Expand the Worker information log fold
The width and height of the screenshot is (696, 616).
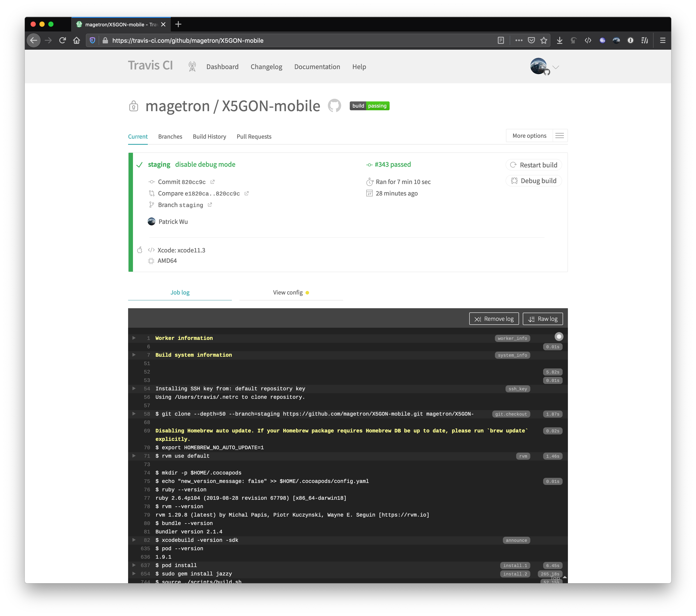point(134,338)
